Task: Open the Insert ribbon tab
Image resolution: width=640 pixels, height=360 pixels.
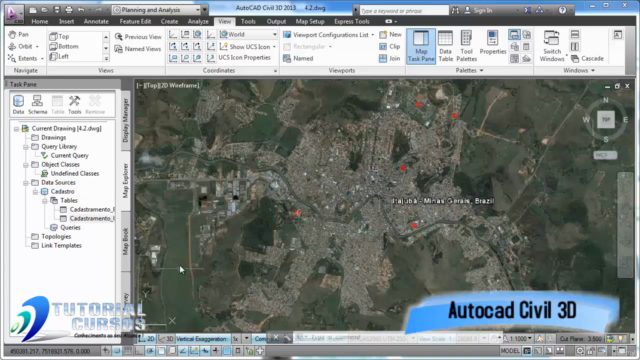Action: pyautogui.click(x=67, y=21)
